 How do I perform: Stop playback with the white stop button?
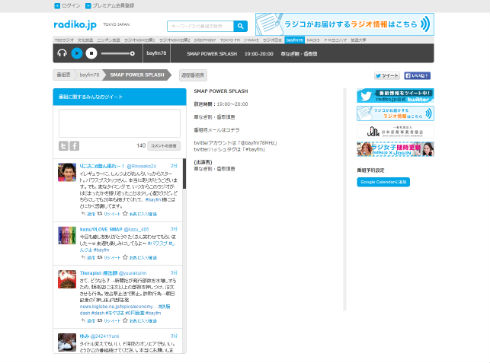tap(91, 53)
